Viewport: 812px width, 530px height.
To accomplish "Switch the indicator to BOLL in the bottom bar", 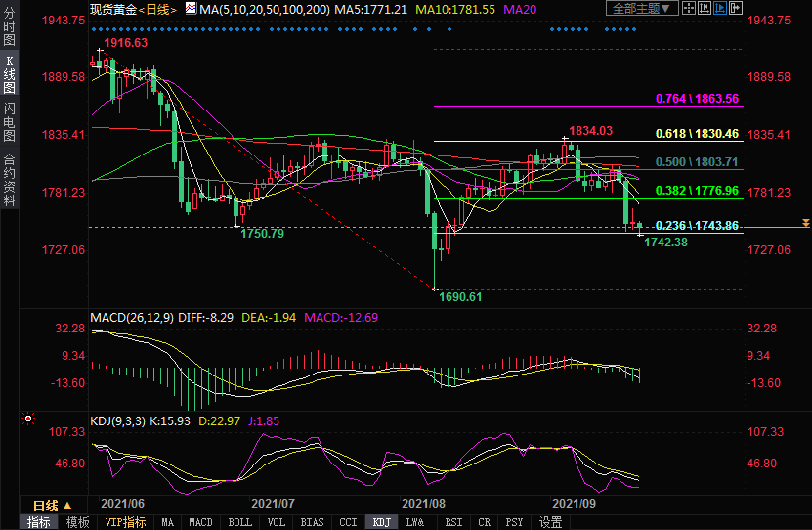I will pyautogui.click(x=239, y=522).
